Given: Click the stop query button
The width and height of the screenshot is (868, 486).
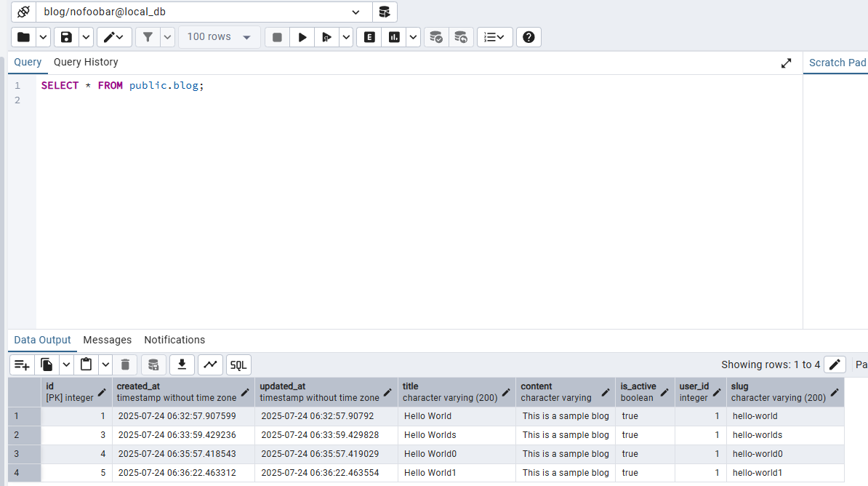Looking at the screenshot, I should pyautogui.click(x=278, y=37).
